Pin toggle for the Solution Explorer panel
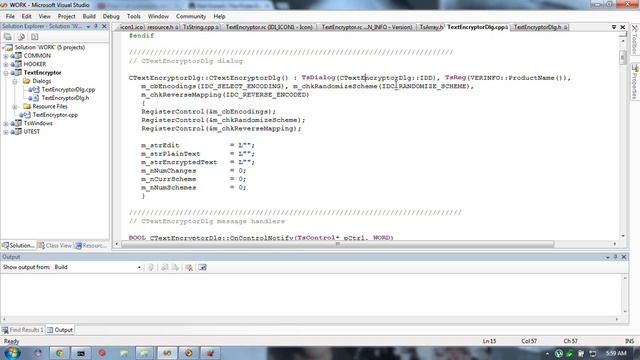The image size is (640, 360). click(x=96, y=26)
